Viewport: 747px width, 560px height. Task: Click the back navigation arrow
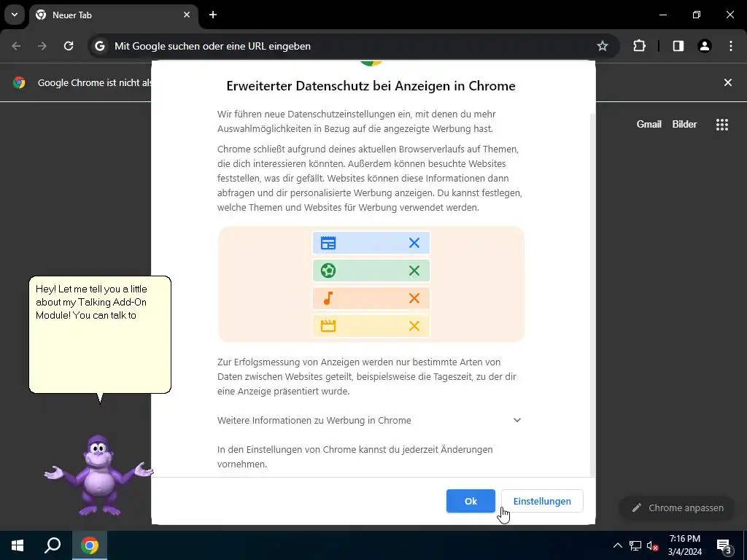pyautogui.click(x=16, y=46)
